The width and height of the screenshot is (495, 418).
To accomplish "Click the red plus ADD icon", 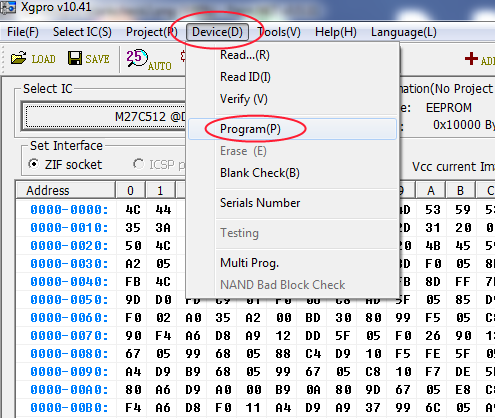I will point(471,59).
